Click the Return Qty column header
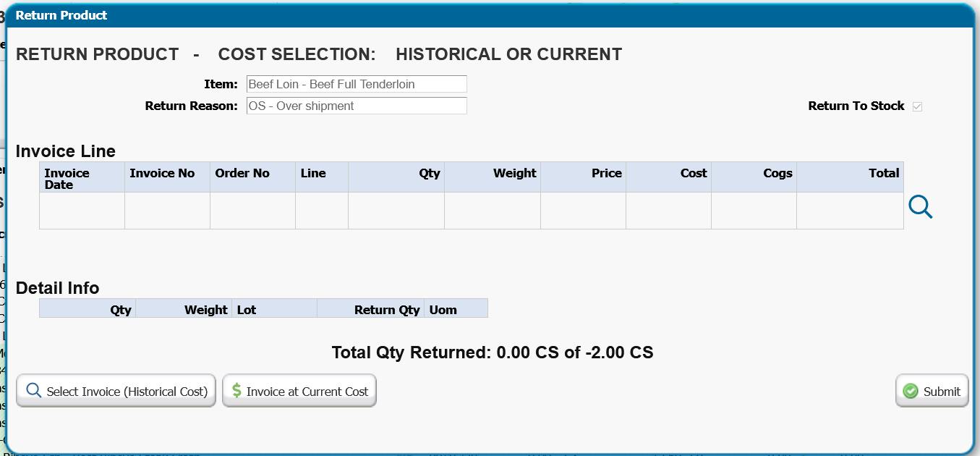 point(387,310)
